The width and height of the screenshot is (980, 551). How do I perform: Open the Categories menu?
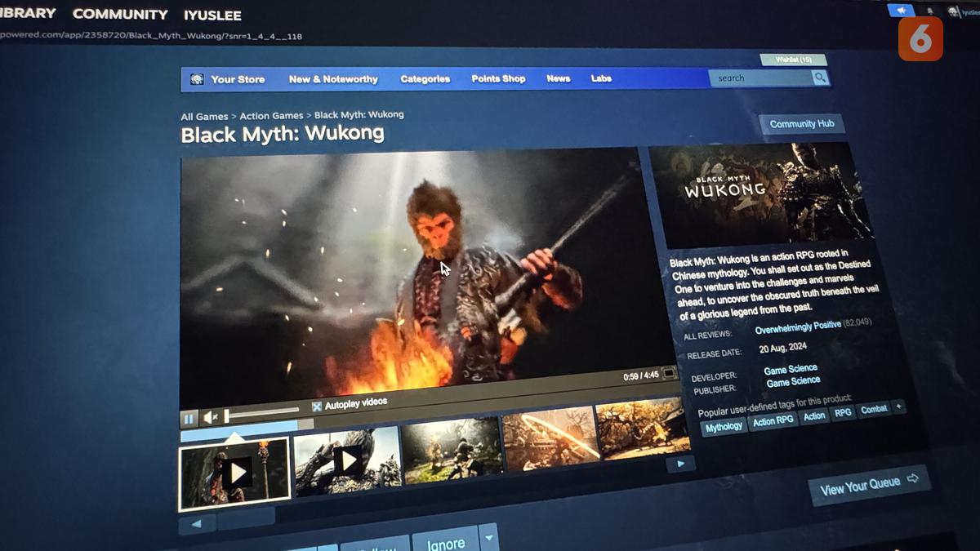(x=425, y=79)
